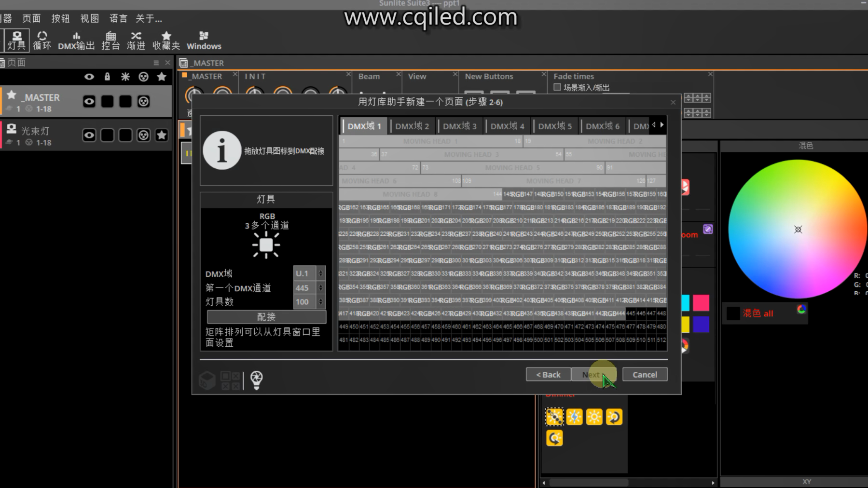Open the 收藏夹 favorites toolbar button
This screenshot has width=868, height=488.
[x=166, y=41]
